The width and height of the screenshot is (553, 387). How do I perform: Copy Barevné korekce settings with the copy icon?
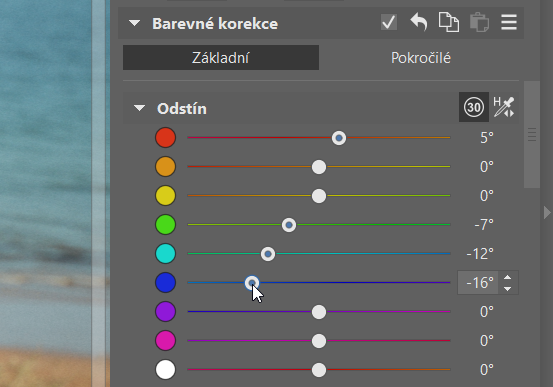point(449,23)
